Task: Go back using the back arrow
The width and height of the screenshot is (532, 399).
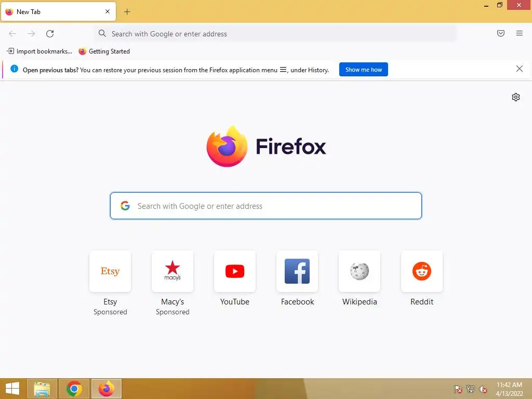Action: click(x=12, y=34)
